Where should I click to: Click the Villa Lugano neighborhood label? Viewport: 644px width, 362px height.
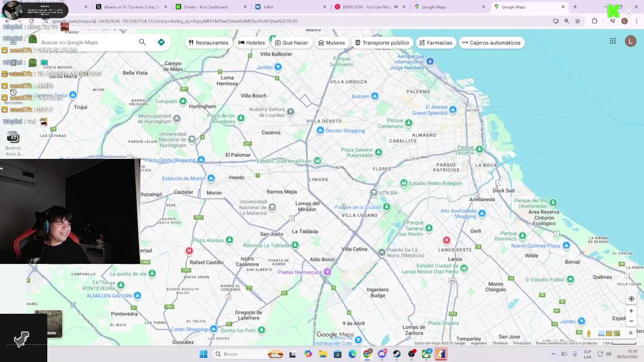359,215
